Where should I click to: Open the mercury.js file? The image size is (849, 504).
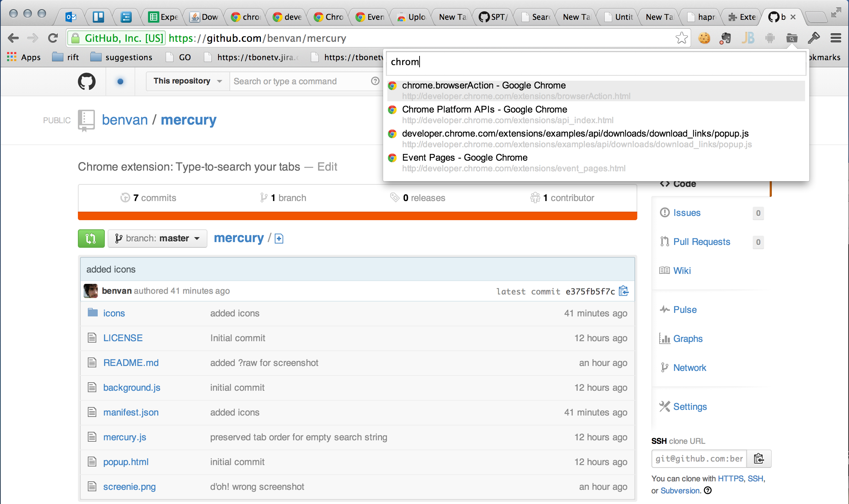[125, 437]
